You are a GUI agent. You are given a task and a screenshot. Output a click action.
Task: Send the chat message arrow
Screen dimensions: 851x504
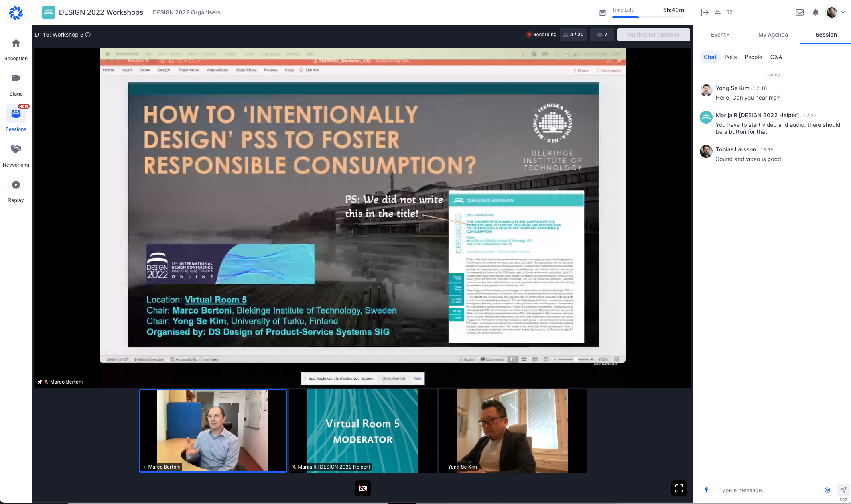tap(843, 490)
